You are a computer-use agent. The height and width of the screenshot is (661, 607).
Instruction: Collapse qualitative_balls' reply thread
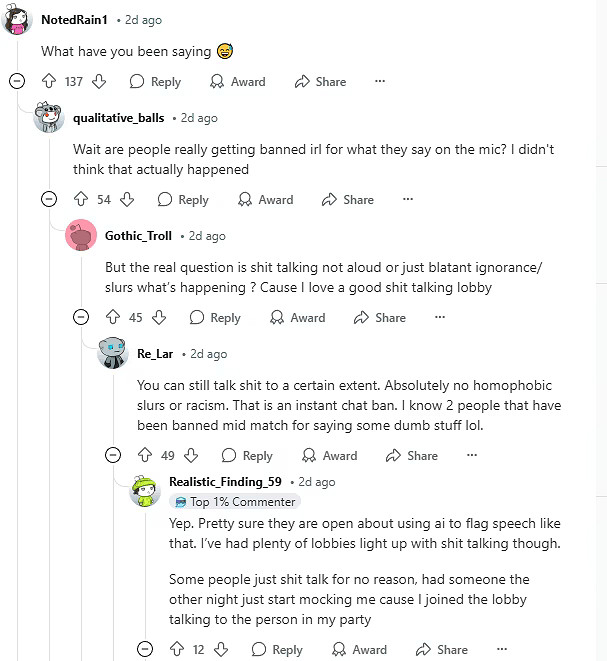tap(48, 200)
